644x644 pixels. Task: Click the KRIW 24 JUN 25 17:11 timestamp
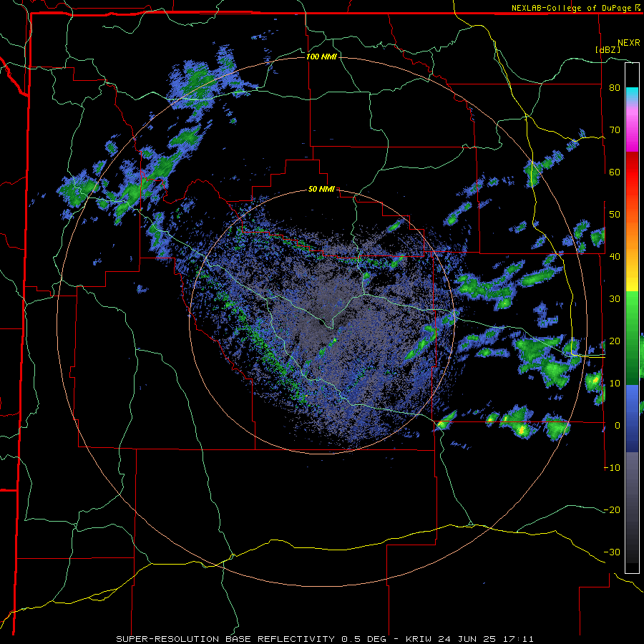coord(469,639)
